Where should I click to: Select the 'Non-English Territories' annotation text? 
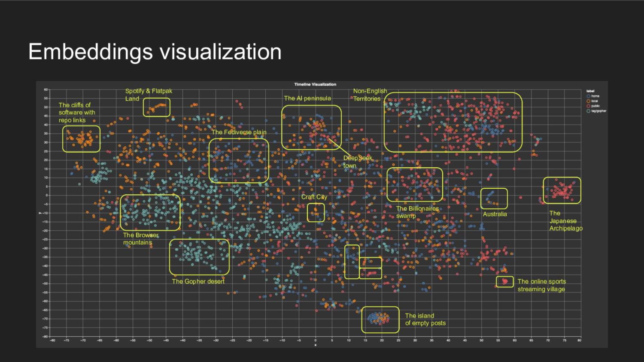point(370,95)
